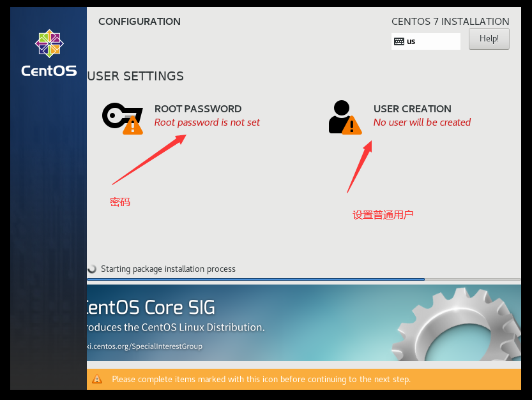Click the installation progress bar

[303, 279]
